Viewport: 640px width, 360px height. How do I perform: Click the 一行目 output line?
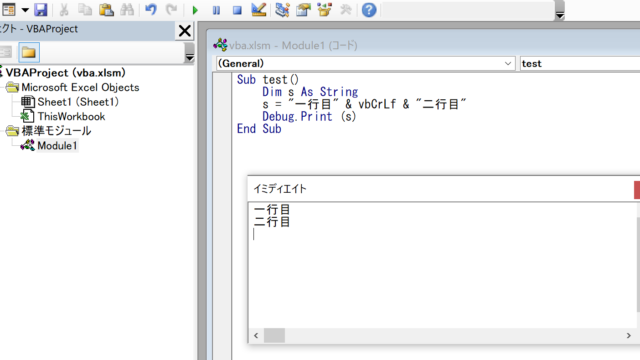[x=272, y=210]
